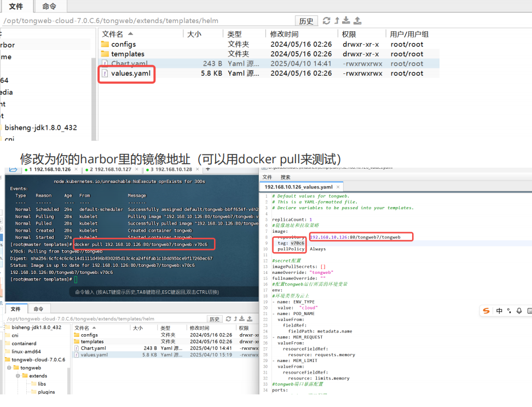Sort by 文件名 arrow in top file list

pyautogui.click(x=131, y=33)
